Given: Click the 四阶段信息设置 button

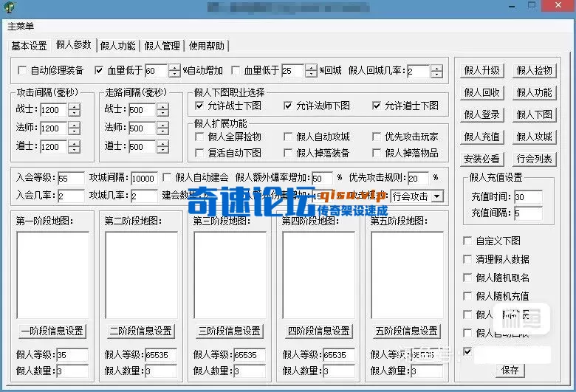Looking at the screenshot, I should 318,331.
